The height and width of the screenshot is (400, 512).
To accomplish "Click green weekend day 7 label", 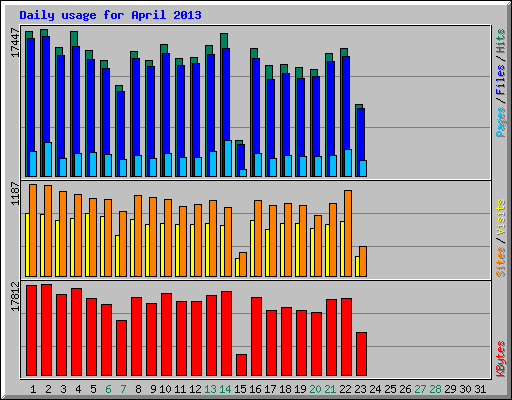I will pos(123,389).
